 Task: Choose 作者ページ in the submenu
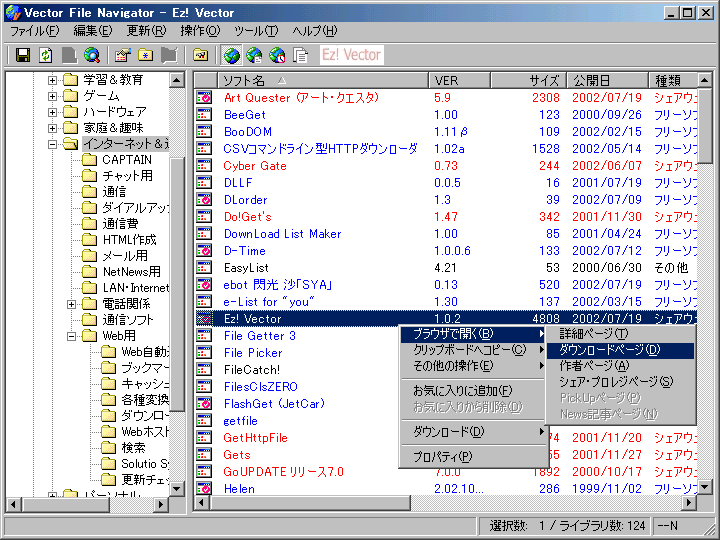click(x=620, y=366)
